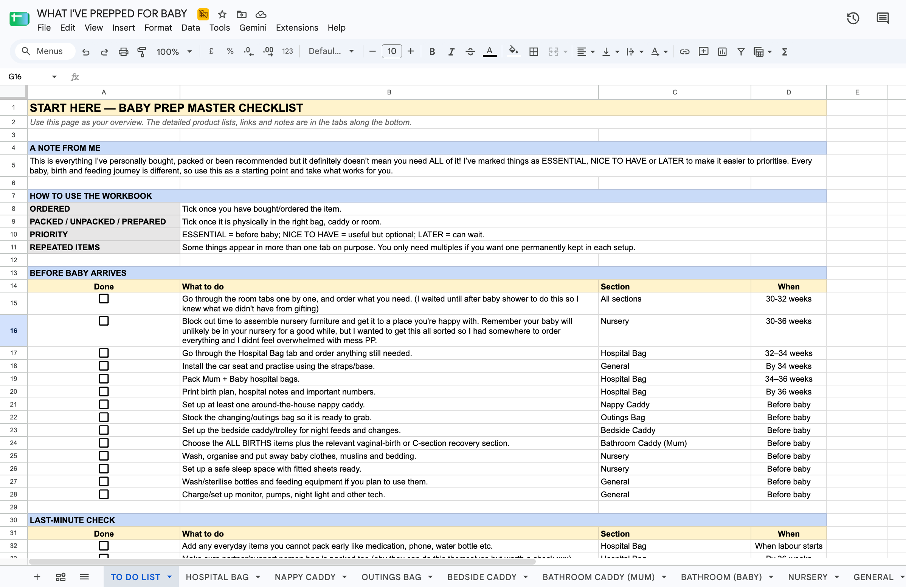Apply strikethrough formatting
This screenshot has width=906, height=588.
(x=470, y=52)
